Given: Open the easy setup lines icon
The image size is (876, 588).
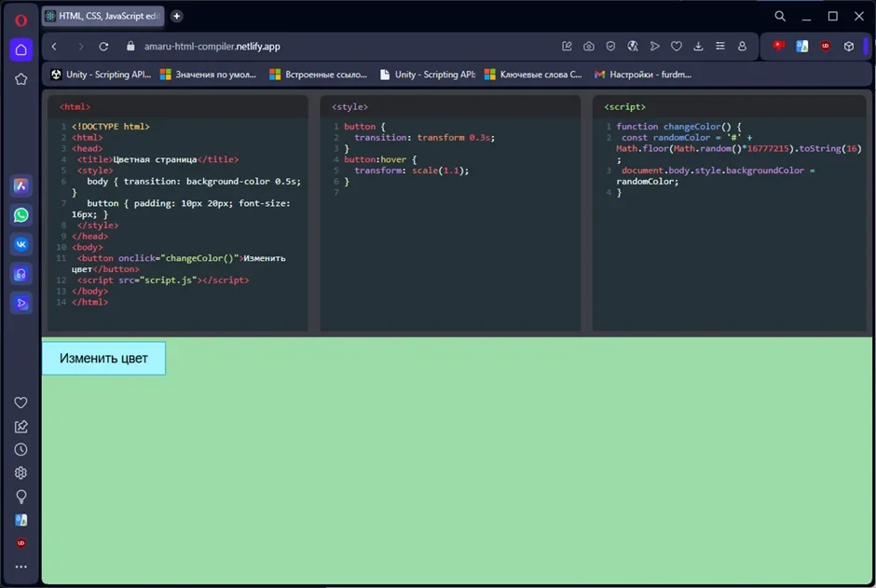Looking at the screenshot, I should [x=720, y=47].
